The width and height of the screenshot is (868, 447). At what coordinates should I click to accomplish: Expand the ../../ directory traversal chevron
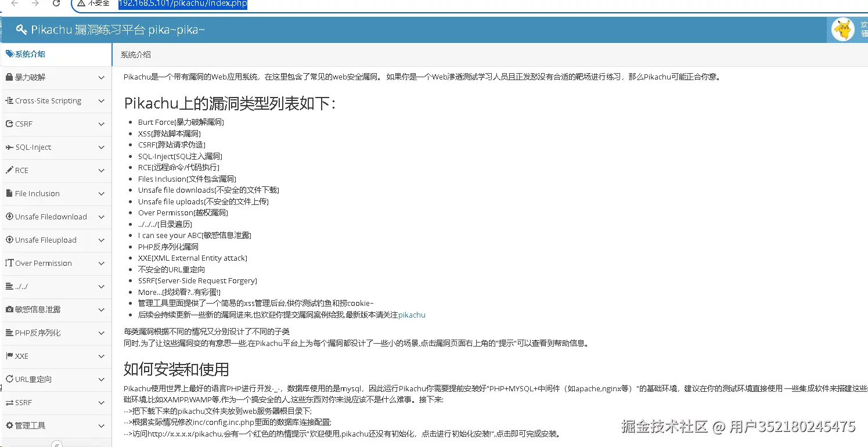click(102, 287)
